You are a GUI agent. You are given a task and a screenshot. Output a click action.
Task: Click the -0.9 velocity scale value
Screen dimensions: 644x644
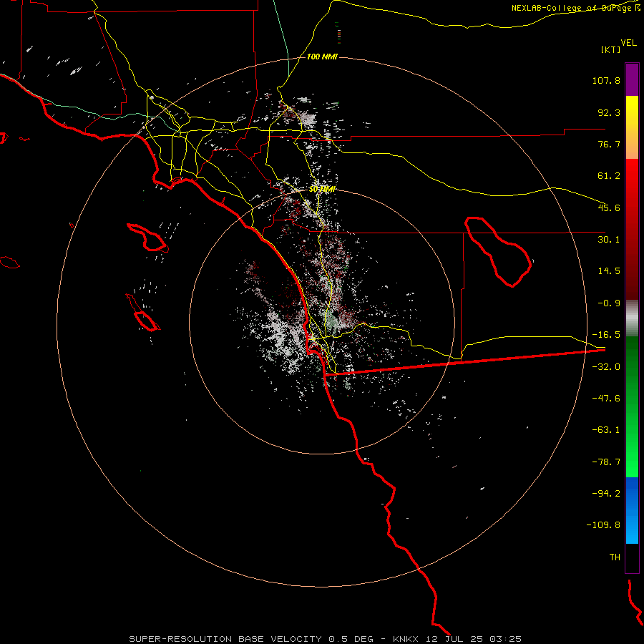coord(609,303)
